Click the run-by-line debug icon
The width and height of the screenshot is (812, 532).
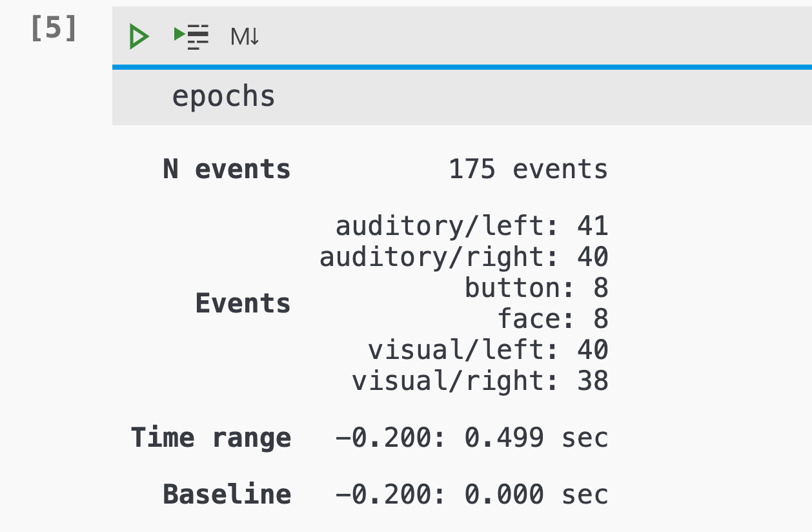(x=192, y=37)
